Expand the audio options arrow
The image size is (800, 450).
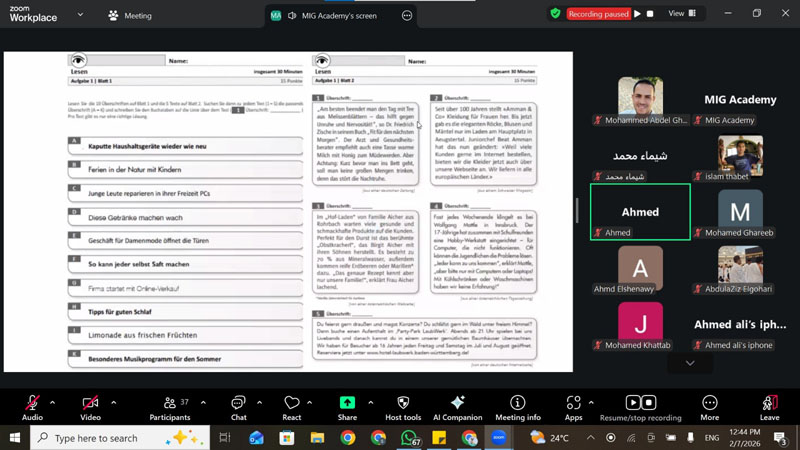tap(52, 402)
